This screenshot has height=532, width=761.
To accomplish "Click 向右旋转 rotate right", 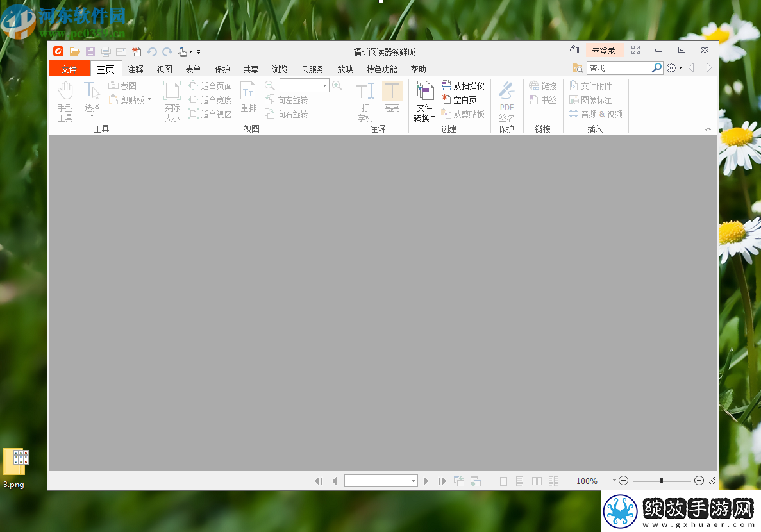I will (x=287, y=114).
